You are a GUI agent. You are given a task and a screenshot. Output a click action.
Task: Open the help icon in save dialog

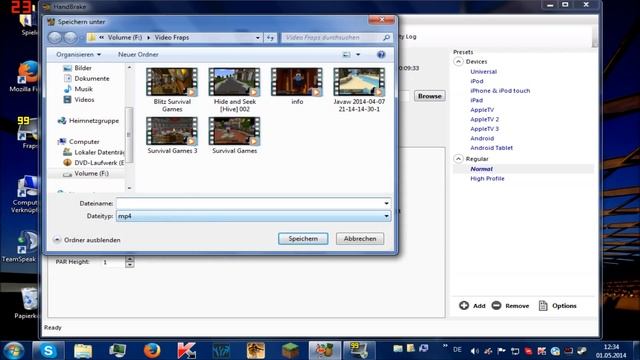381,55
